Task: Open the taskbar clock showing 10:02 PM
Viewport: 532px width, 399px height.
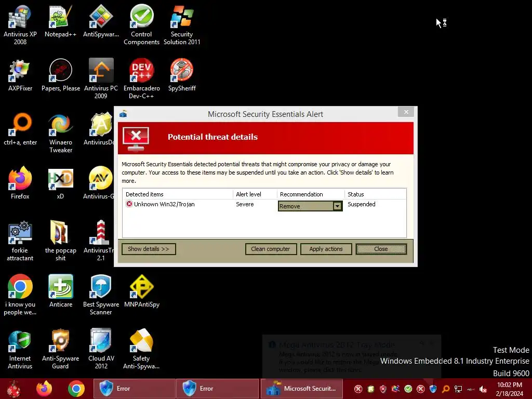Action: click(x=509, y=389)
